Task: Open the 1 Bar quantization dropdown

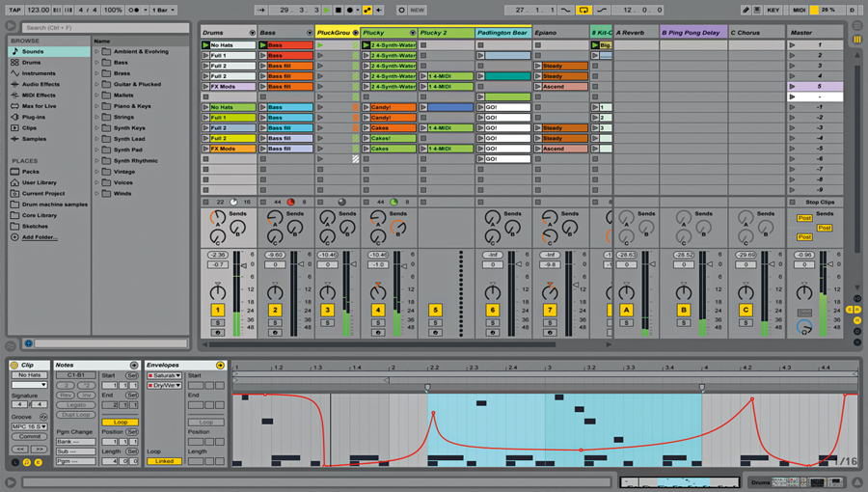Action: (164, 10)
